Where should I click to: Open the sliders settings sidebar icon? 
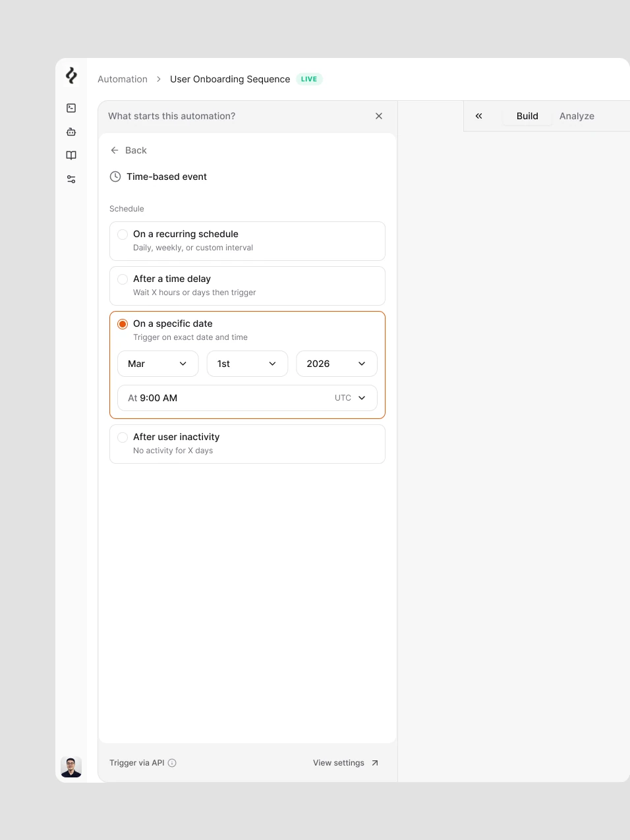point(71,179)
